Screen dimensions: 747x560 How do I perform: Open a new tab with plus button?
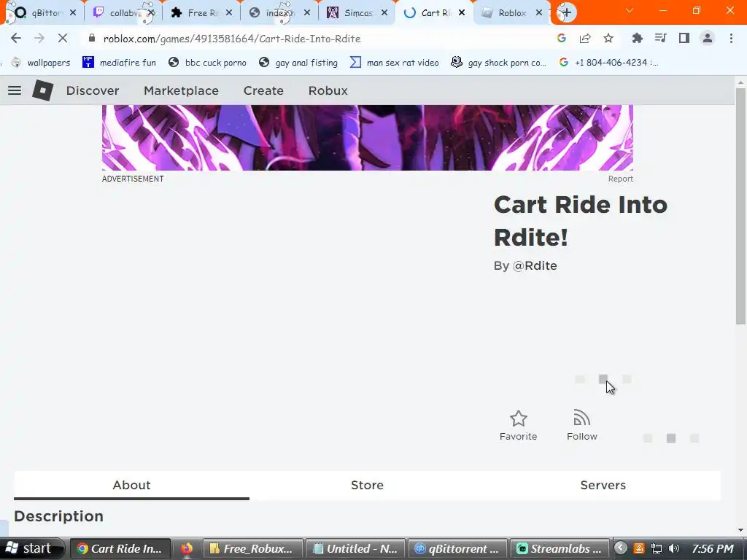566,13
